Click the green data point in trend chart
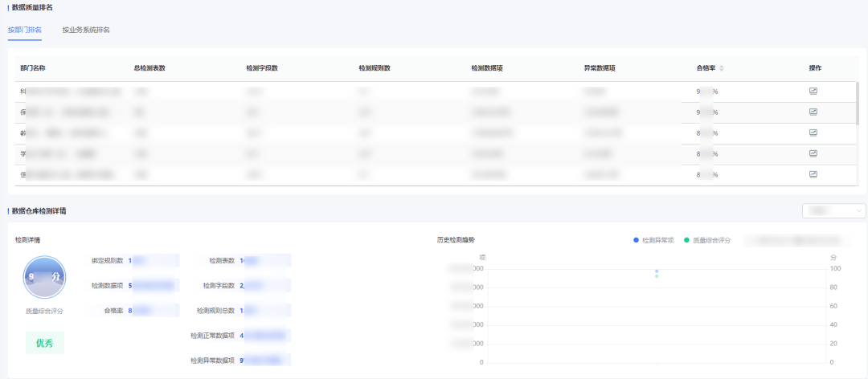 tap(657, 276)
